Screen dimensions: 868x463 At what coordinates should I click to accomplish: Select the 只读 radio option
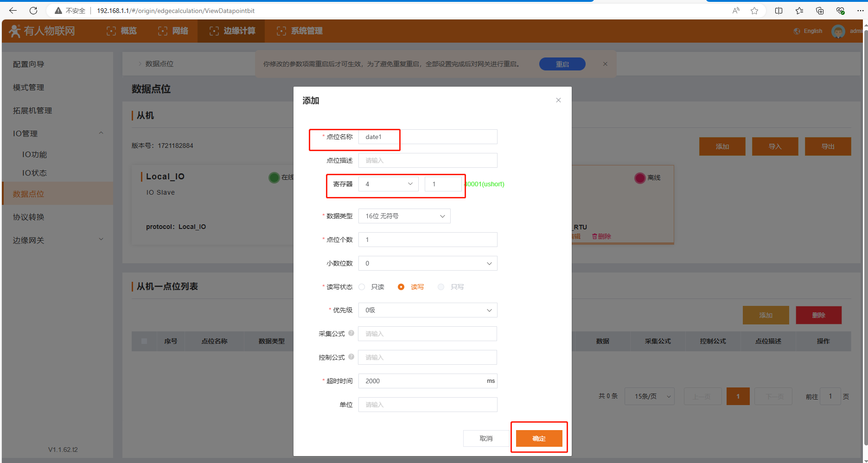pos(362,287)
